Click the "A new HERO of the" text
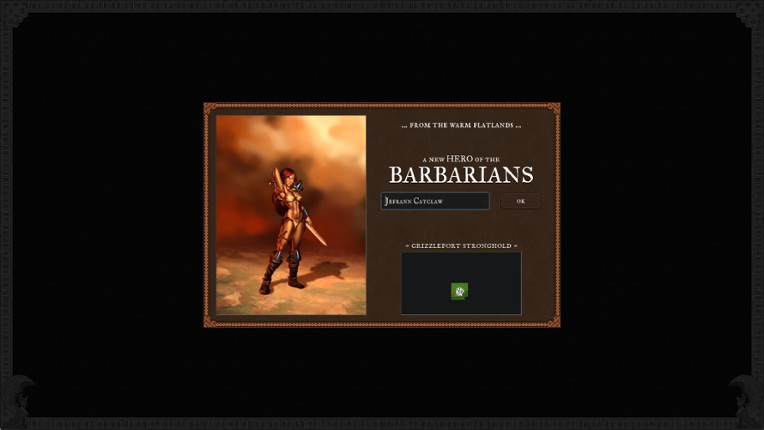 click(x=461, y=159)
